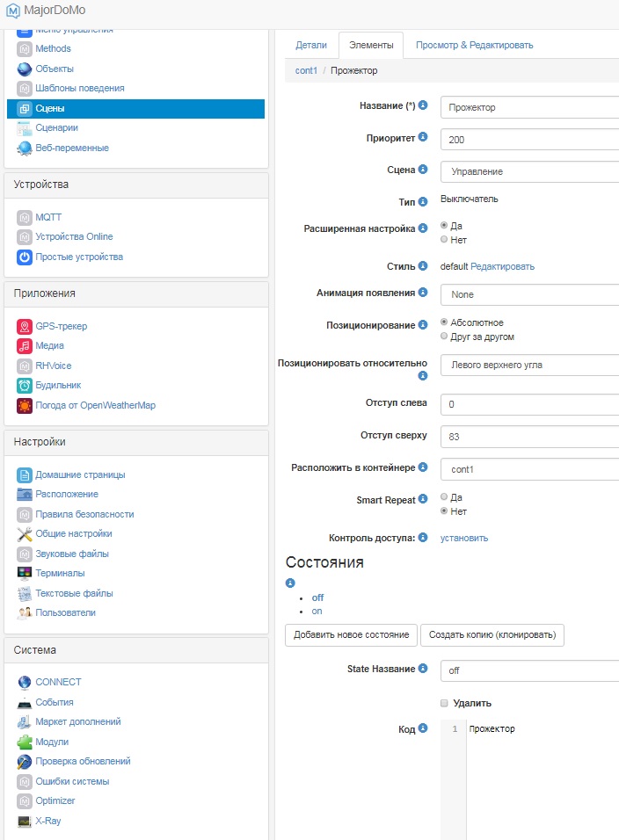Select Нет for Расширенная настройка
619x840 pixels.
(x=444, y=240)
